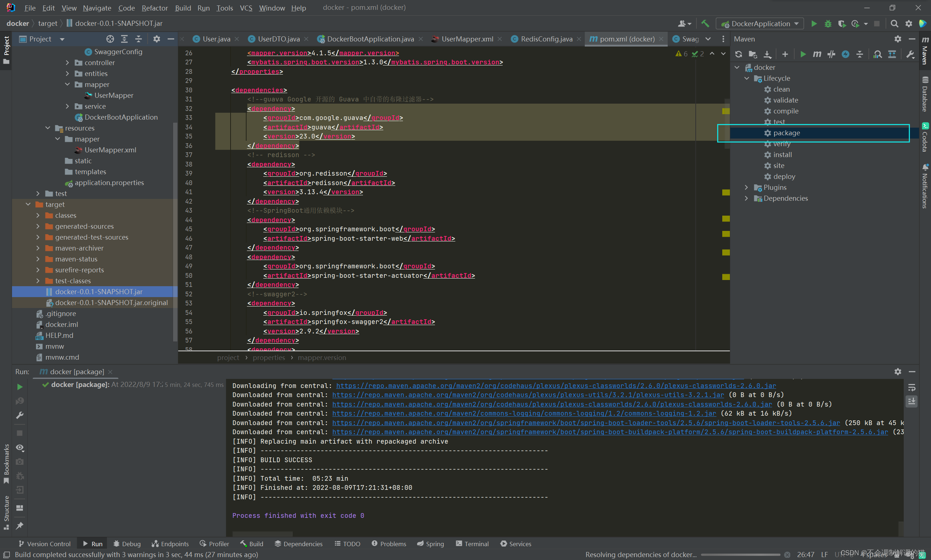Switch to the UserMapper.xml editor tab
931x560 pixels.
point(467,39)
